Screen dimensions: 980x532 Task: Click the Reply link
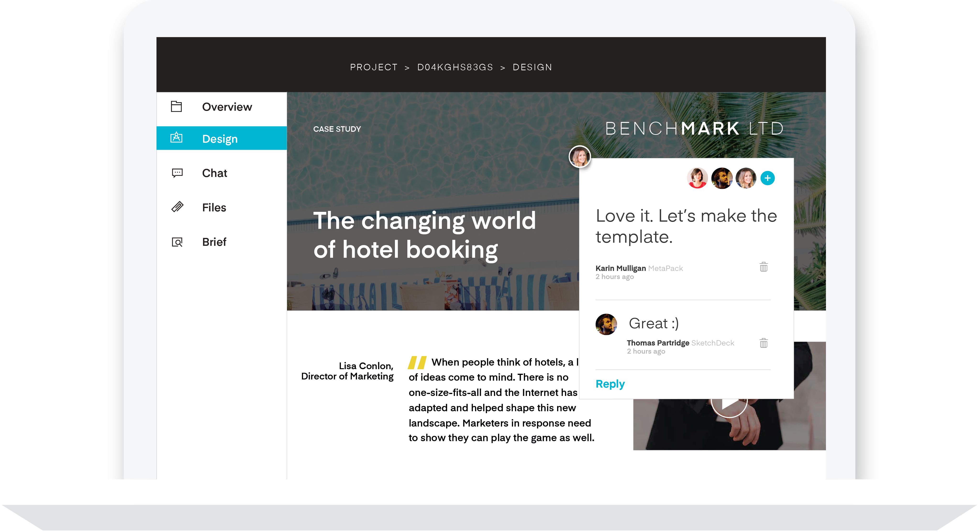point(610,384)
